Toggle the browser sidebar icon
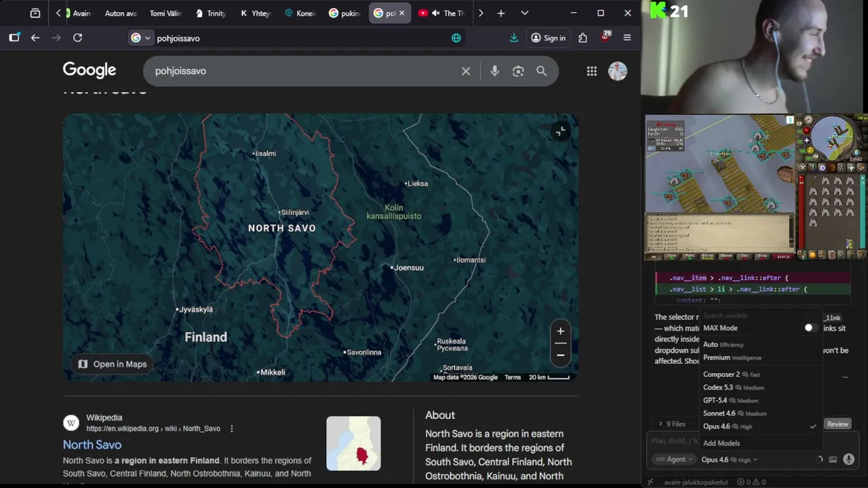Viewport: 868px width, 488px height. pos(14,38)
